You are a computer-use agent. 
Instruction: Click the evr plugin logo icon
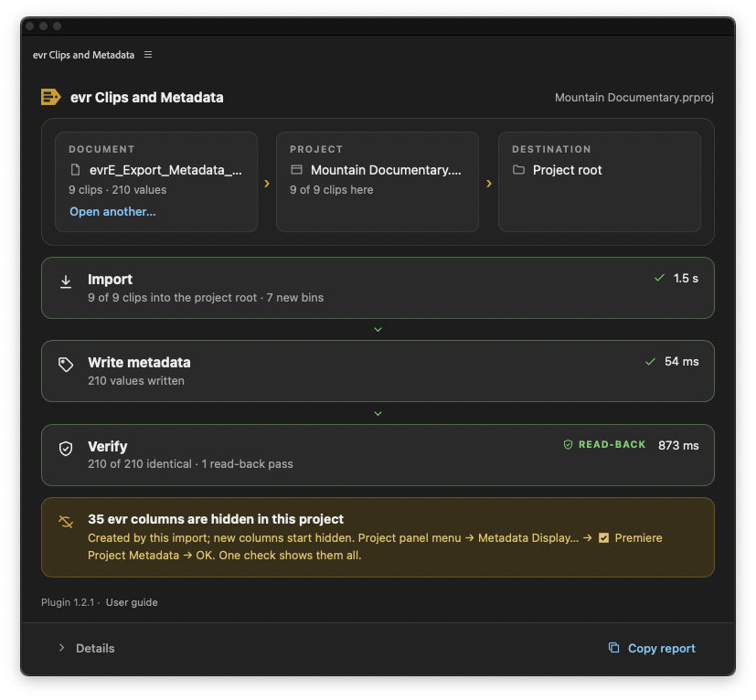coord(50,97)
